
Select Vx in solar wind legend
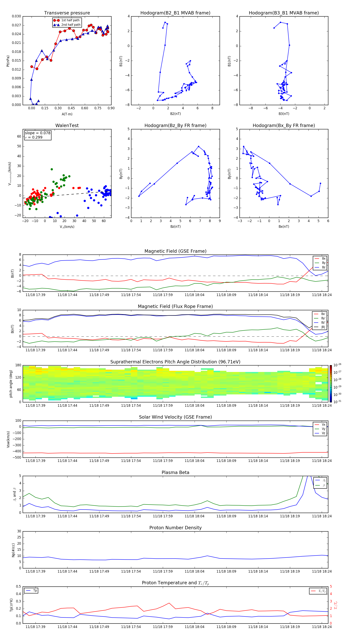coord(320,424)
